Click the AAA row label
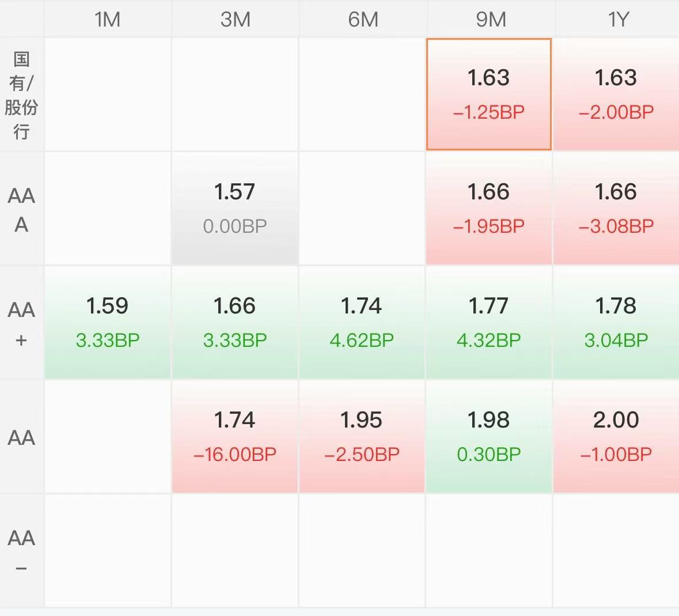The height and width of the screenshot is (616, 679). pos(22,209)
